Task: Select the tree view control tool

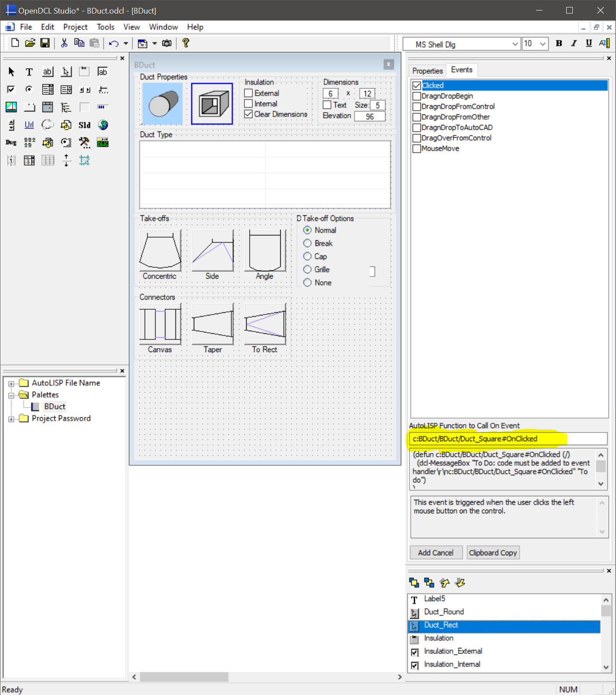Action: click(x=66, y=107)
